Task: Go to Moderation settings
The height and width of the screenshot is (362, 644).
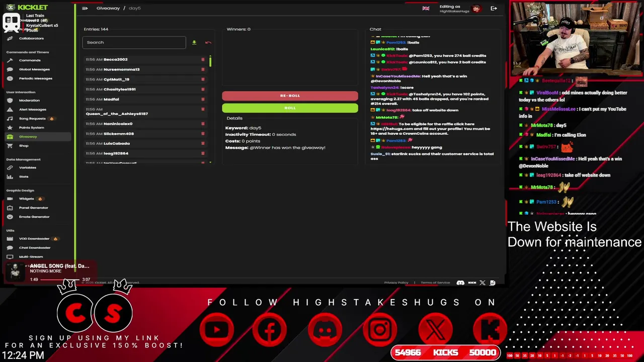Action: (29, 101)
